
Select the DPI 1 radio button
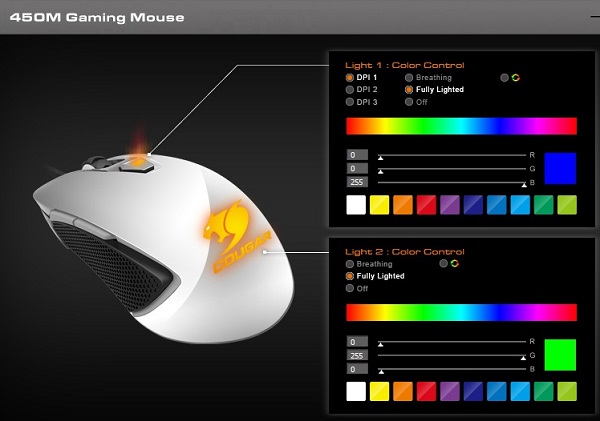349,78
